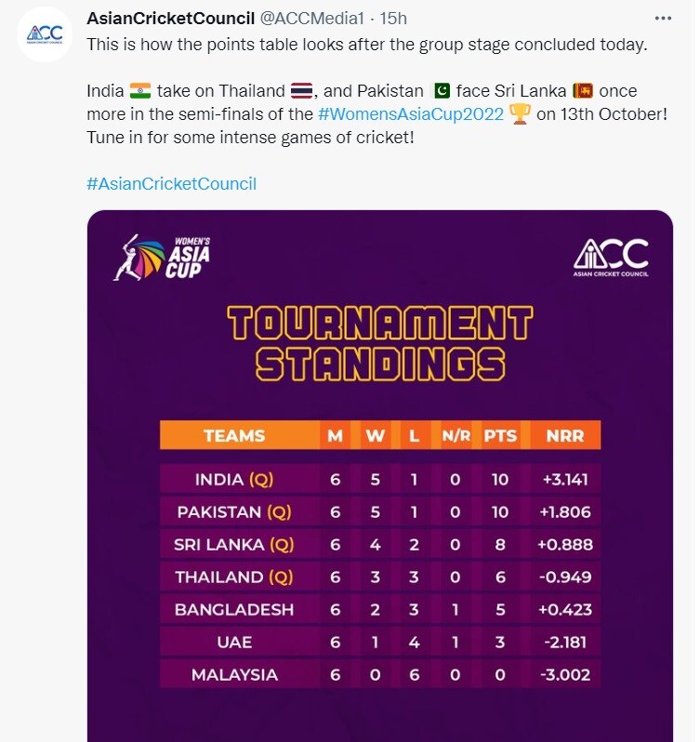Open AsianCricketCouncil display name link
This screenshot has height=742, width=700.
point(171,19)
